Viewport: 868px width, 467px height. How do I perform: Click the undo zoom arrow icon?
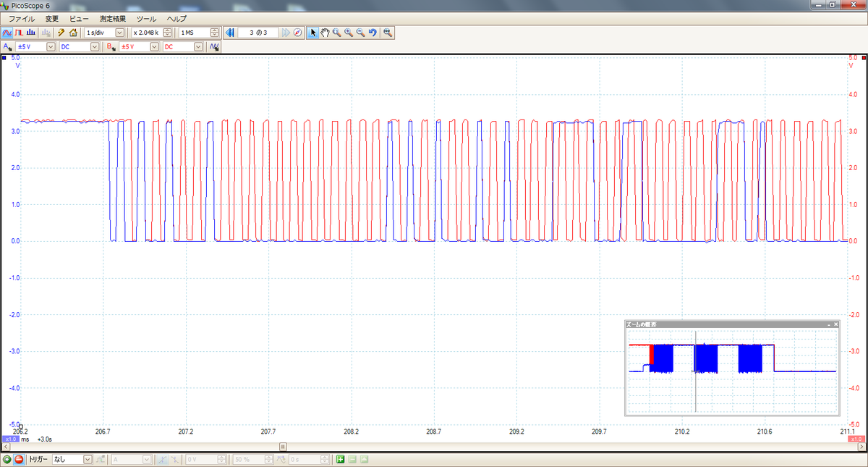click(x=372, y=33)
